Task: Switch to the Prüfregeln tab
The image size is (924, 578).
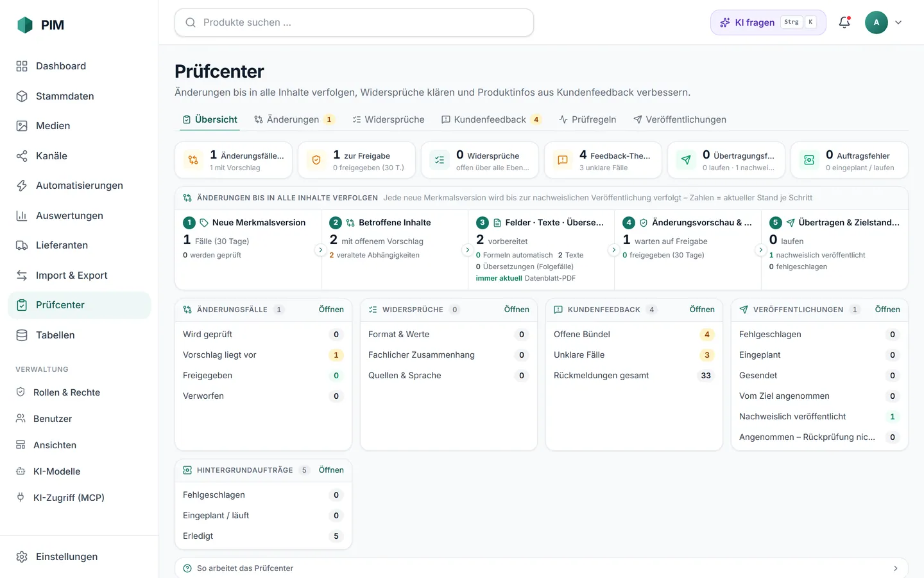Action: [x=588, y=119]
